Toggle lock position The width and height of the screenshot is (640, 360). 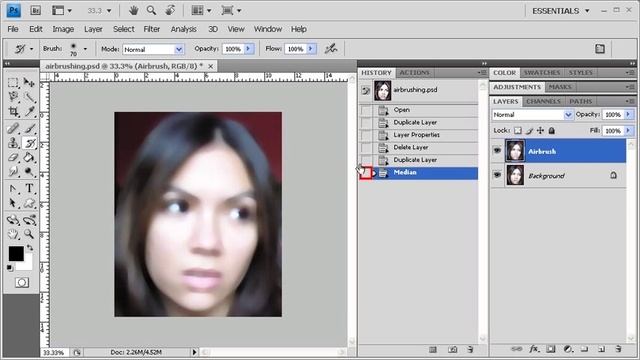[540, 131]
